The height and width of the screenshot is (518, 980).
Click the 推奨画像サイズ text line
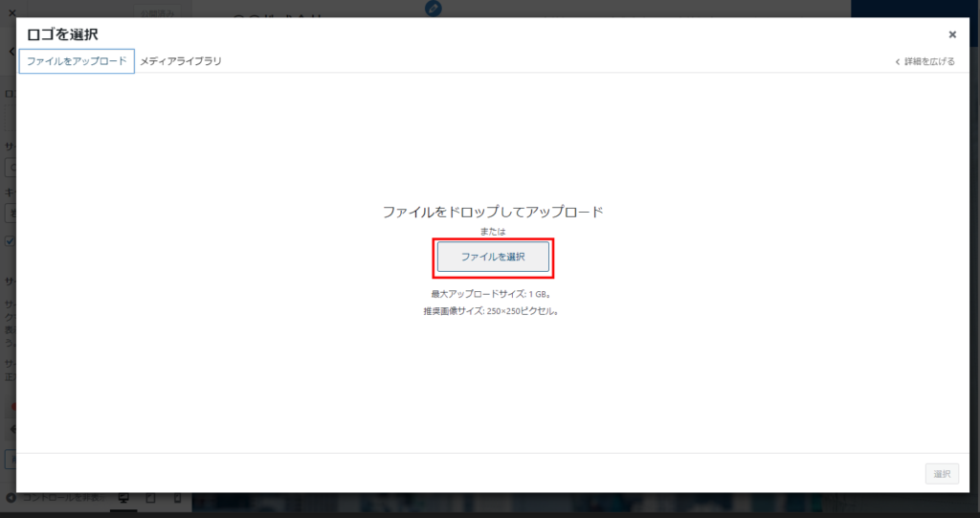(x=493, y=311)
